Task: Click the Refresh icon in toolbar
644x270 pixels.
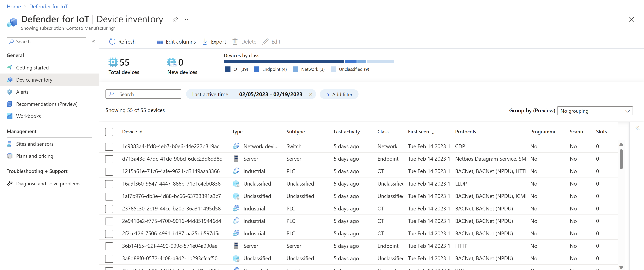Action: pos(112,42)
